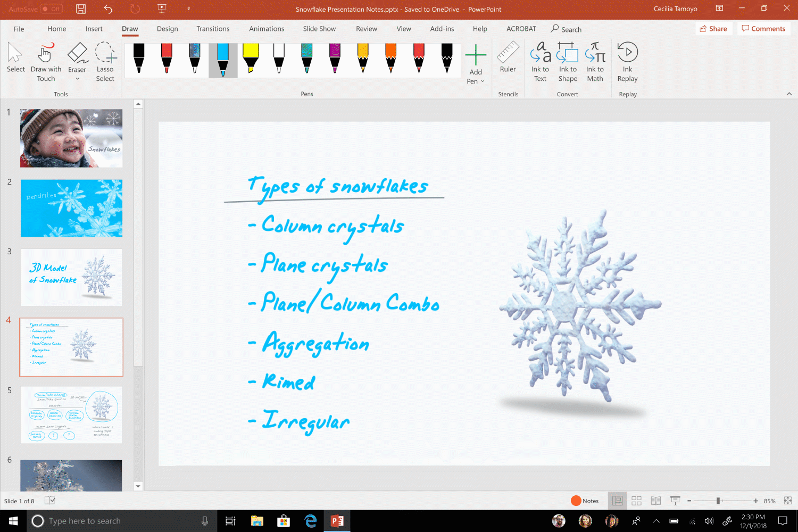Viewport: 798px width, 532px height.
Task: Select slide 3 thumbnail '3D Model of Snowflake'
Action: click(71, 277)
